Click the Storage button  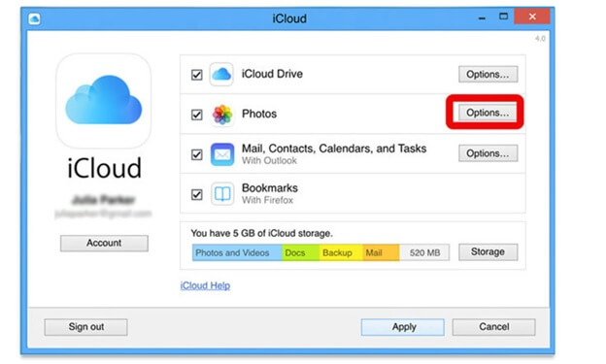pyautogui.click(x=488, y=252)
